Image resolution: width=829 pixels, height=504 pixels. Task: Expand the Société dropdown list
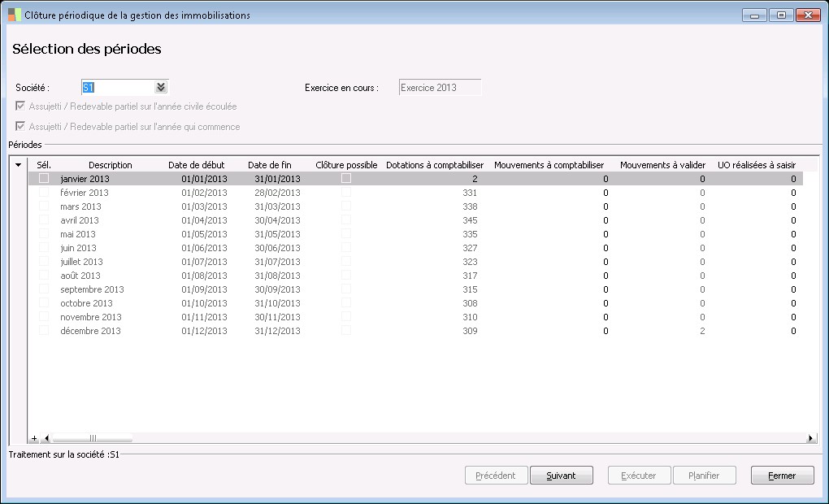pyautogui.click(x=161, y=88)
